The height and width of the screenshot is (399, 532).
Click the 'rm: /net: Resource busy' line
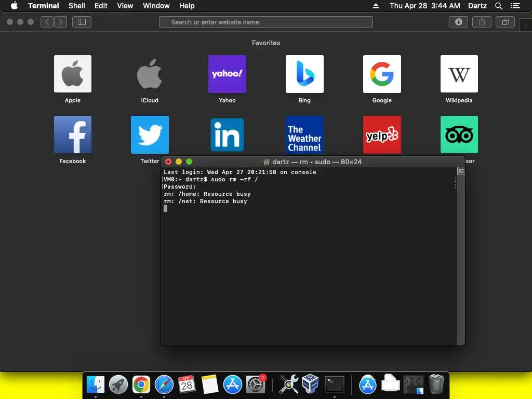205,201
